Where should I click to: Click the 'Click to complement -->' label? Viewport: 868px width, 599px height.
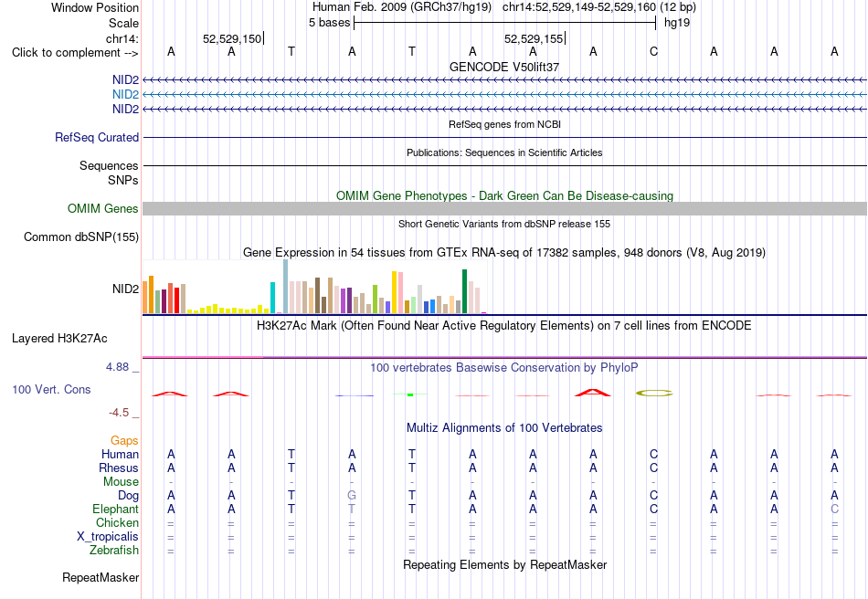coord(75,53)
